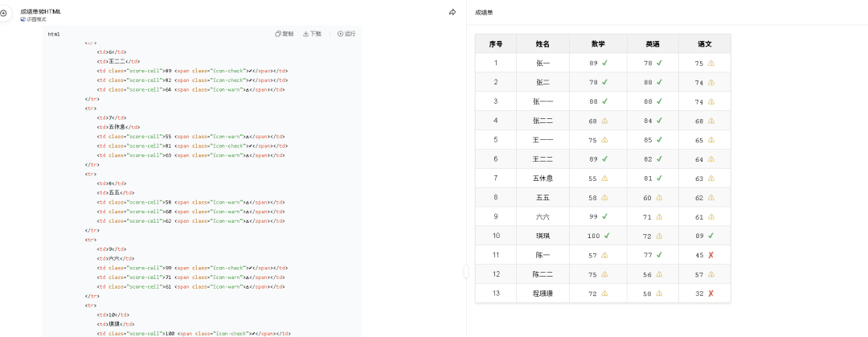Screen dimensions: 868x337
Task: Copy the html code block
Action: pos(285,34)
